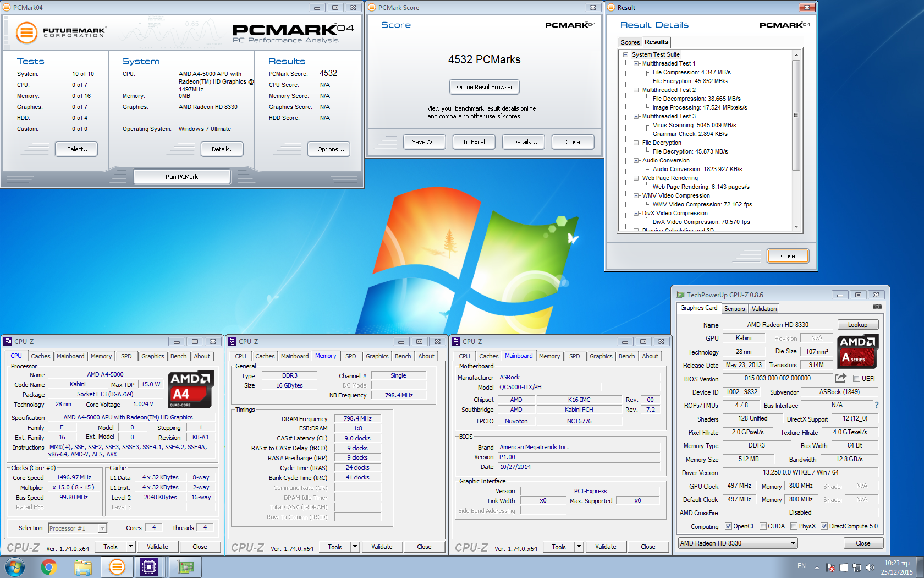
Task: Open Caches tab in first CPU-Z window
Action: pos(40,356)
